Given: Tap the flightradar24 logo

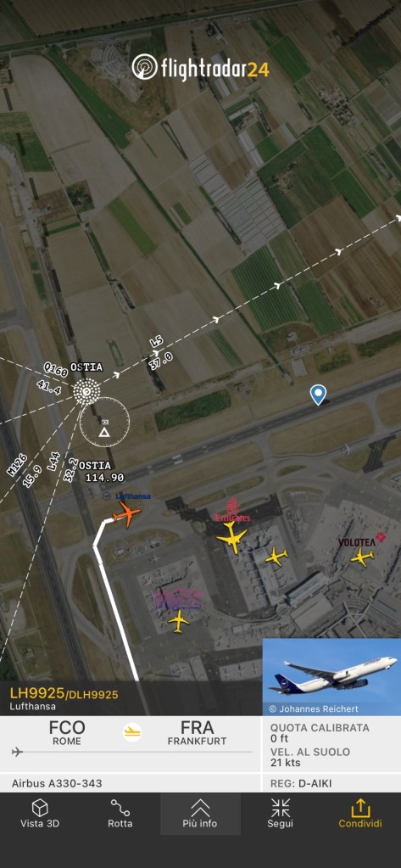Looking at the screenshot, I should [201, 68].
